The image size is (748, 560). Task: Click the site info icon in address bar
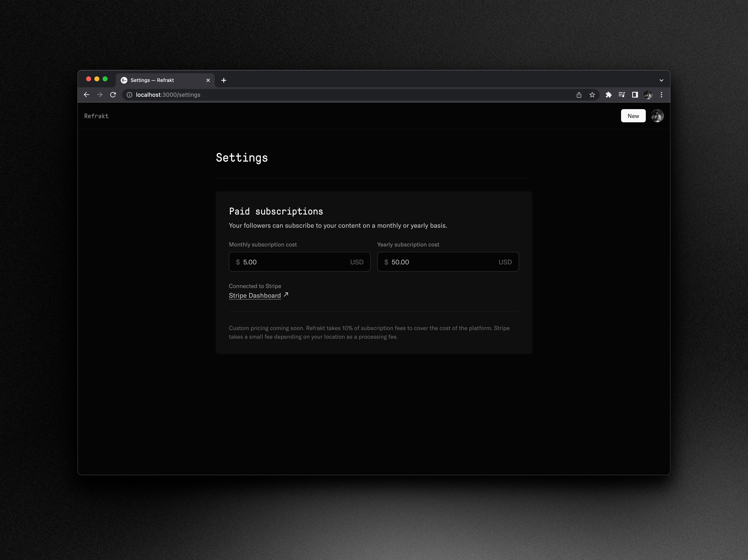(130, 95)
